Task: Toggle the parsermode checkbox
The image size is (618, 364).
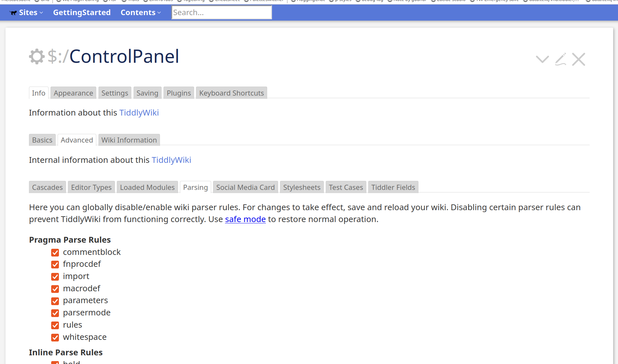Action: (55, 313)
